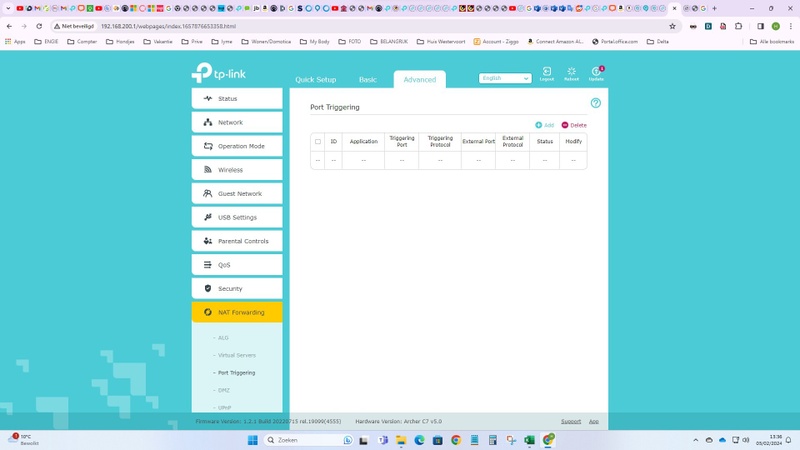
Task: Open the Vakantie bookmark folder
Action: coord(158,42)
